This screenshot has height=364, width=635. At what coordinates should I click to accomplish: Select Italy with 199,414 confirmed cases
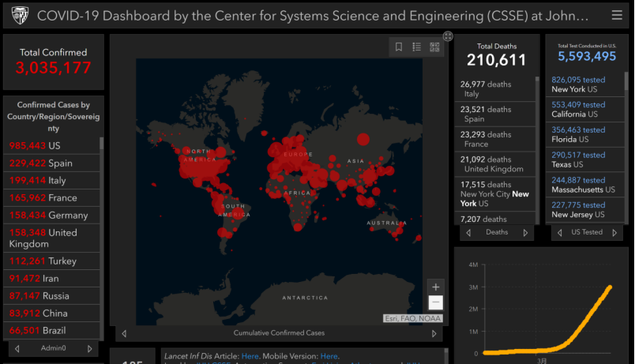[51, 181]
